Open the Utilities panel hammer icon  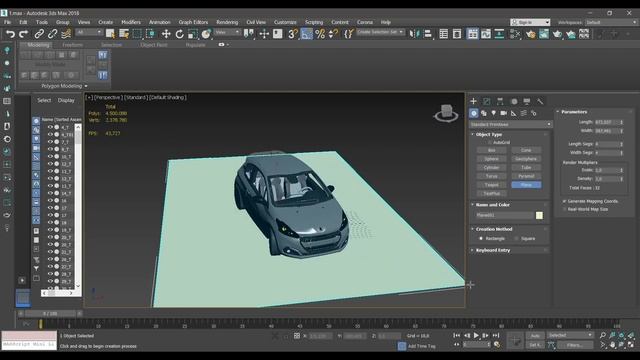[540, 101]
